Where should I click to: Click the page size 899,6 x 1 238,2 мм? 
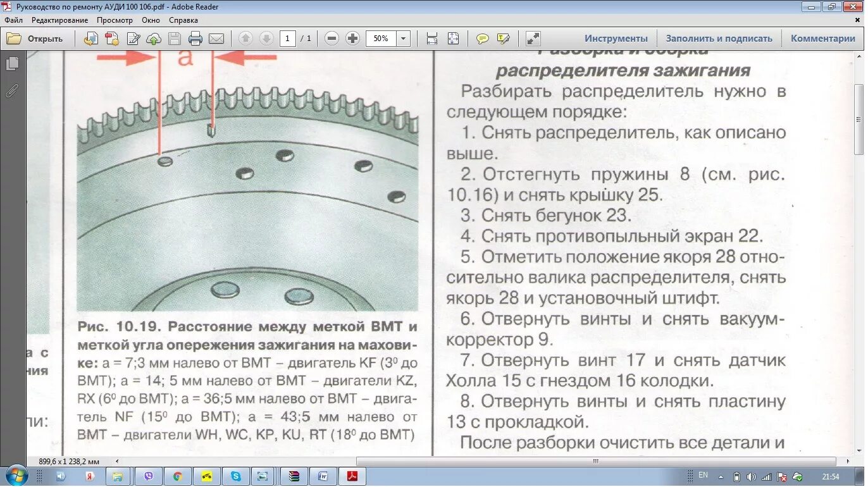69,462
